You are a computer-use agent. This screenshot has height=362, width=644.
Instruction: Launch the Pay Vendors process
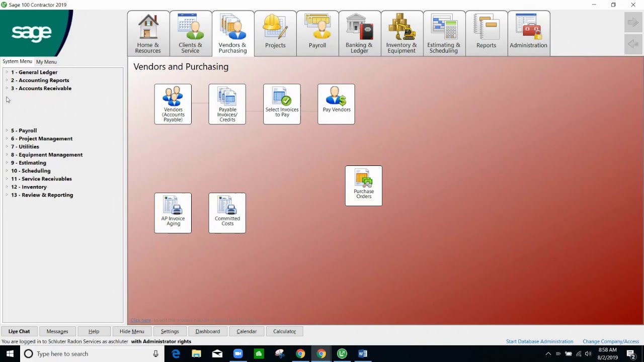pos(336,104)
